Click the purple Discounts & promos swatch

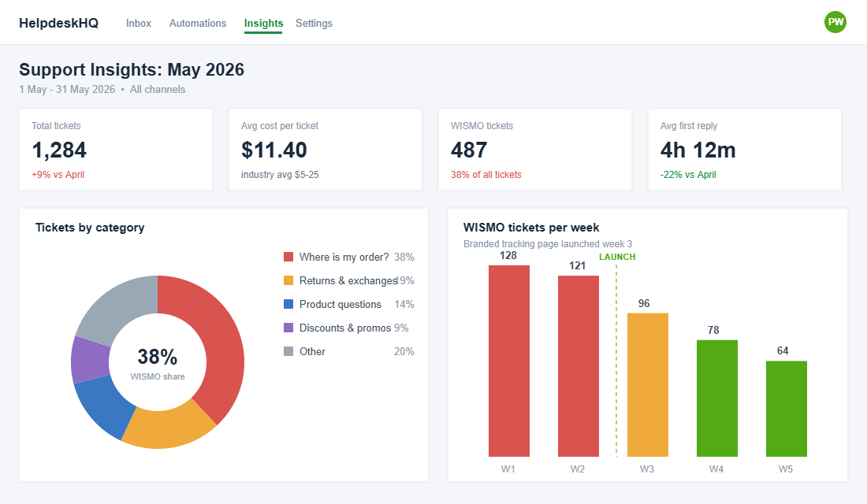click(288, 328)
